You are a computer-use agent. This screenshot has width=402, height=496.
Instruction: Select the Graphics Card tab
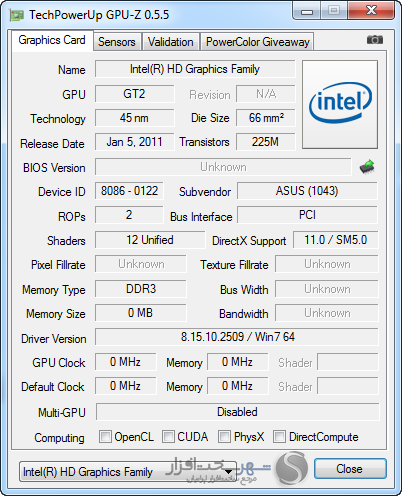click(x=52, y=40)
